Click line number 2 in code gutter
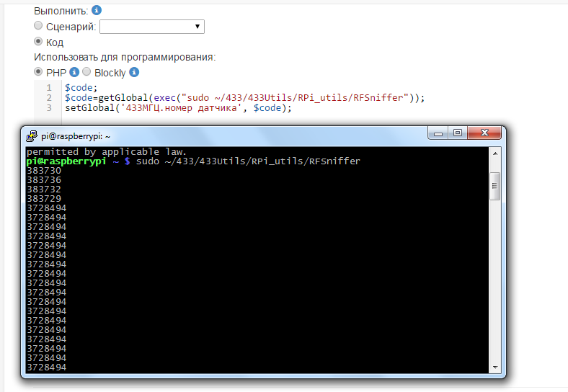The image size is (568, 392). pyautogui.click(x=49, y=98)
